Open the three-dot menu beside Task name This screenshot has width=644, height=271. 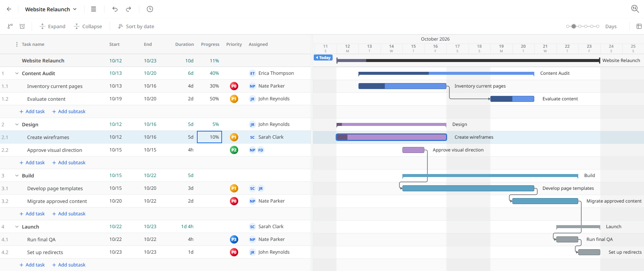[17, 44]
